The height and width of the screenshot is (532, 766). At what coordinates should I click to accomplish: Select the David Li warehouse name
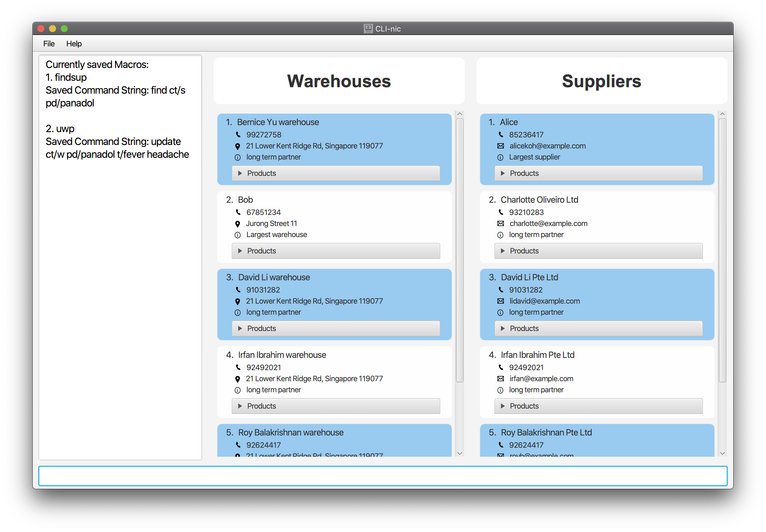coord(274,278)
